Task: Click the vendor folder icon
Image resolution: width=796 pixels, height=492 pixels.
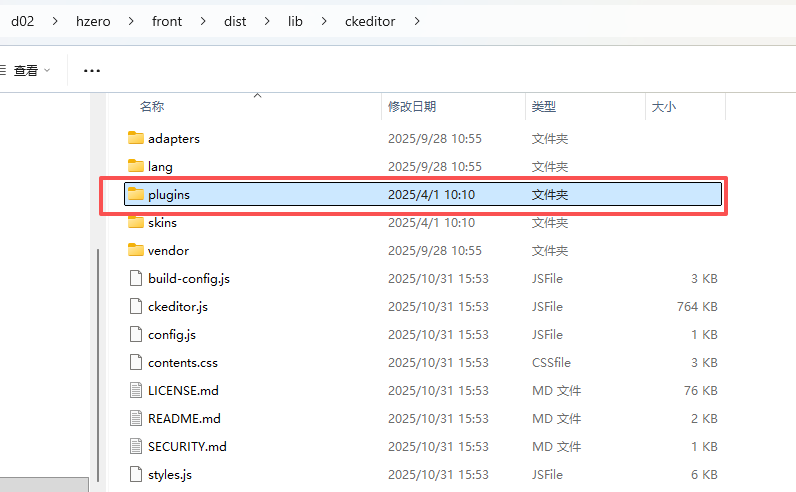Action: click(136, 250)
